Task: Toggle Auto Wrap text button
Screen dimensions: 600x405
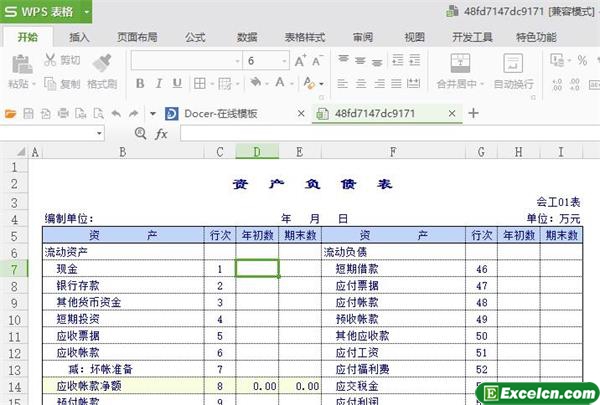Action: (513, 72)
